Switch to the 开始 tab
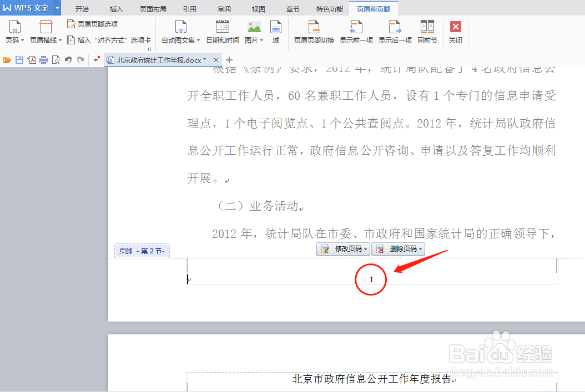This screenshot has width=585, height=392. [82, 9]
